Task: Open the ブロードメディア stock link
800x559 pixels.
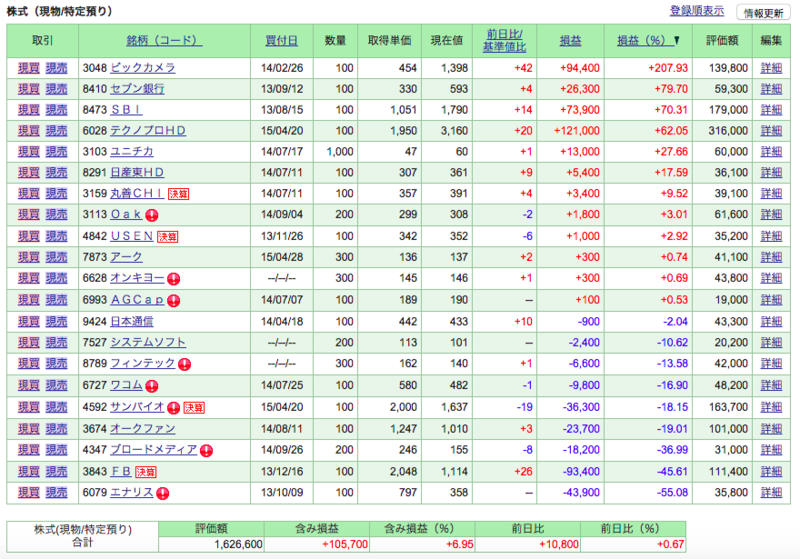Action: coord(154,450)
